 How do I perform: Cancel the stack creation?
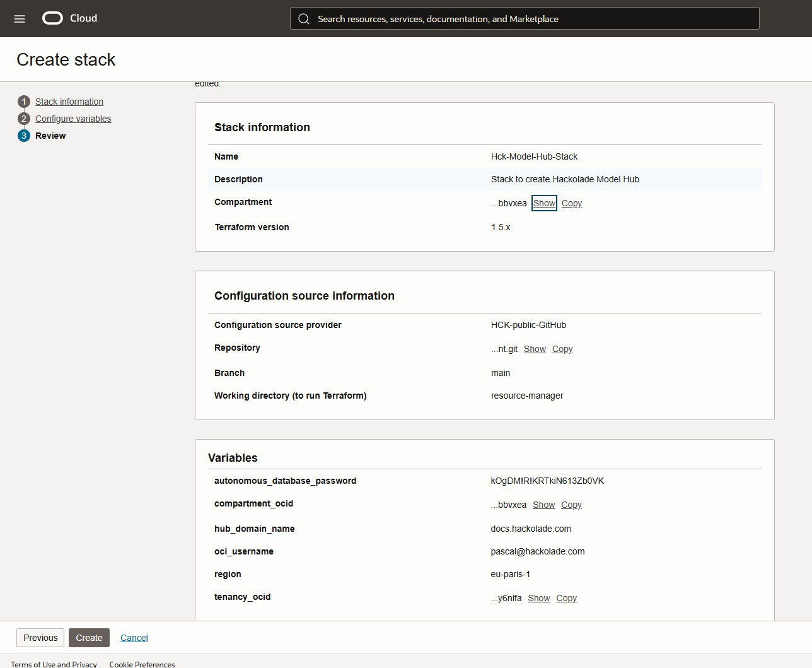tap(134, 638)
